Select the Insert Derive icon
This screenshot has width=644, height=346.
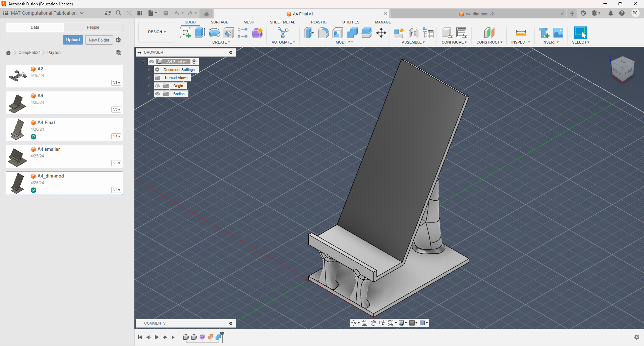(x=544, y=33)
